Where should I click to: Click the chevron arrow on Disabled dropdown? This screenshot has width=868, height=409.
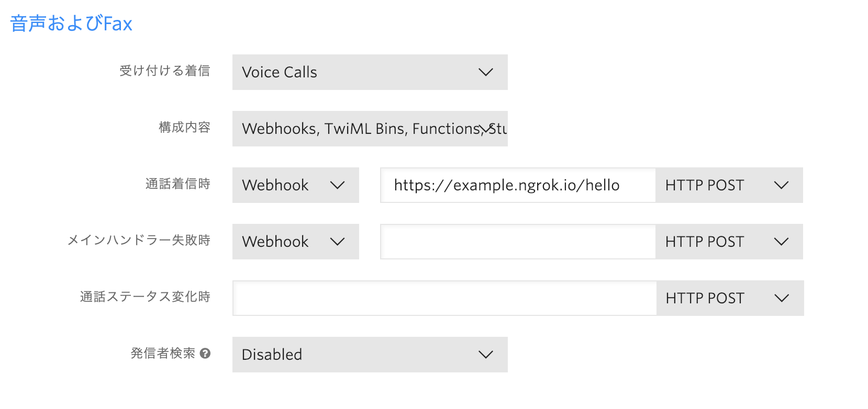pyautogui.click(x=486, y=355)
